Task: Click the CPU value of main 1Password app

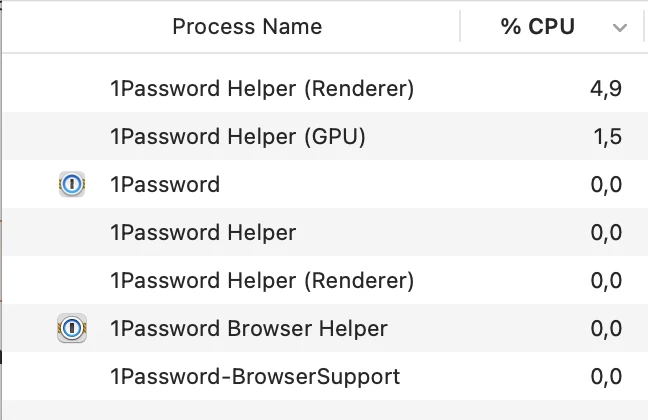Action: click(606, 184)
